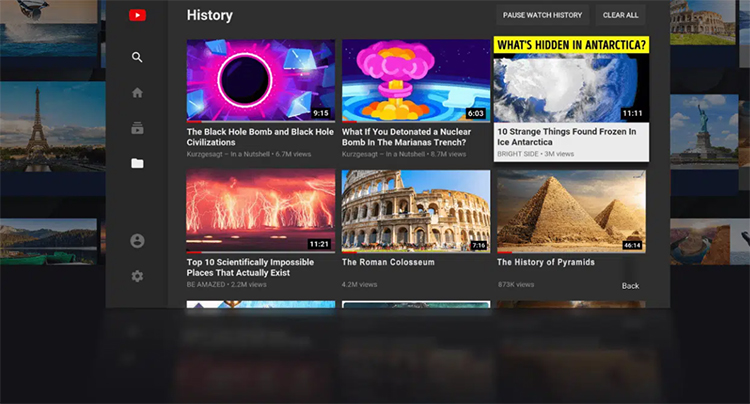Open the Black Hole Bomb video thumbnail
This screenshot has width=750, height=404.
tap(261, 80)
